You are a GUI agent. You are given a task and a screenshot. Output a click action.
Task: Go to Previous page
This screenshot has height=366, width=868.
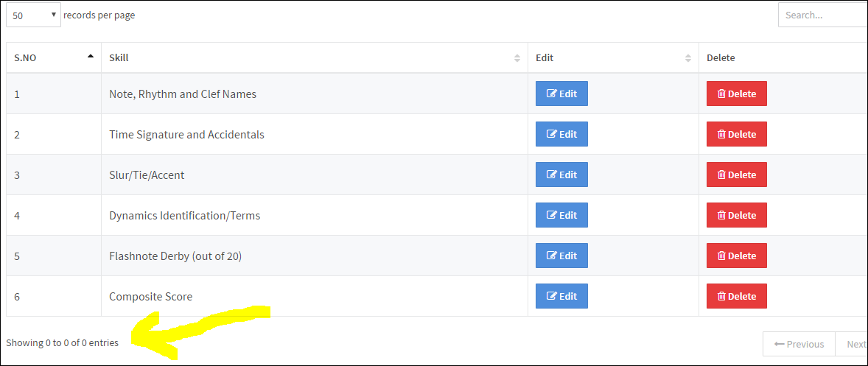(799, 344)
